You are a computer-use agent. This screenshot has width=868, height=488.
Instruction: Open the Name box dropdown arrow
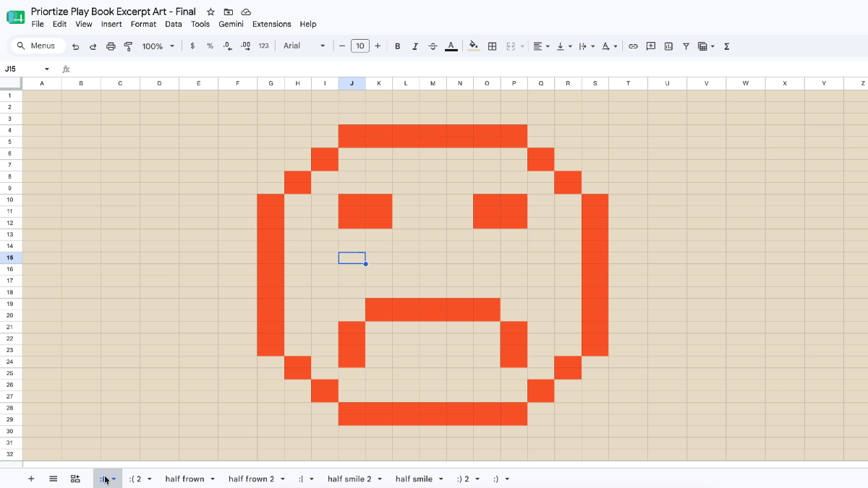(47, 69)
